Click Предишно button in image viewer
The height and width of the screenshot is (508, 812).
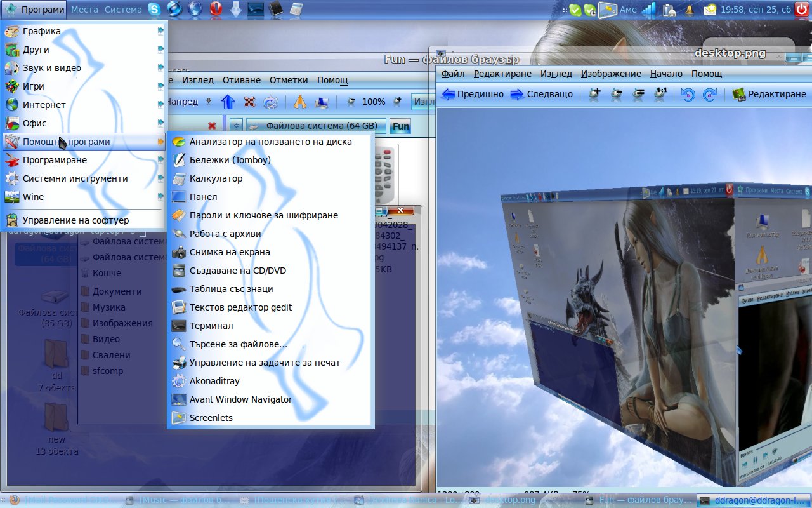tap(473, 94)
